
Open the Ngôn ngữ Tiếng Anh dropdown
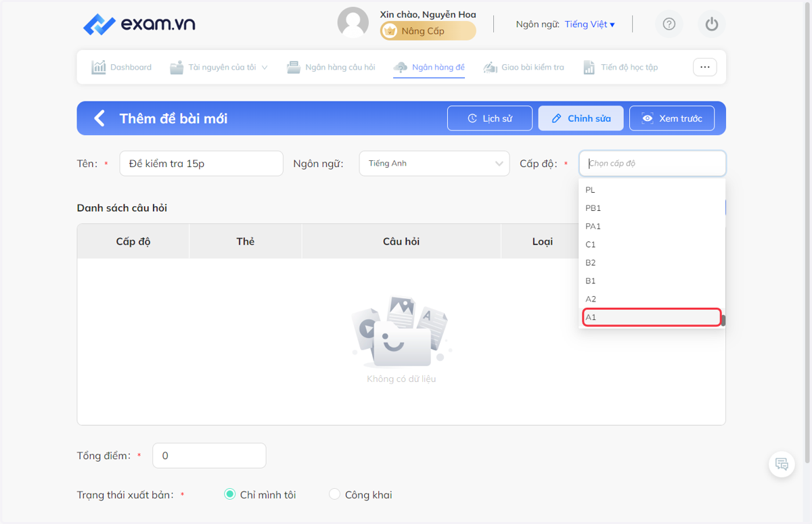[x=434, y=164]
